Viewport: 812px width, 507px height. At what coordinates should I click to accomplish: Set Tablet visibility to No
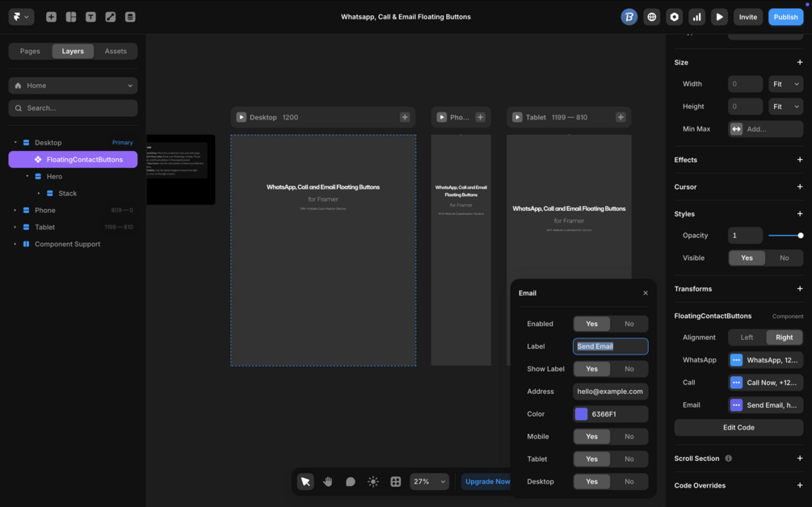click(629, 459)
